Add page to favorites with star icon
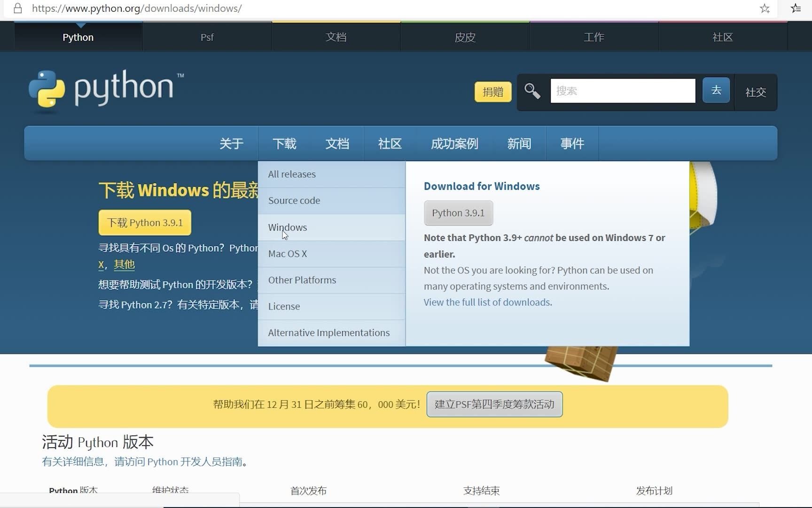Image resolution: width=812 pixels, height=508 pixels. (x=765, y=8)
